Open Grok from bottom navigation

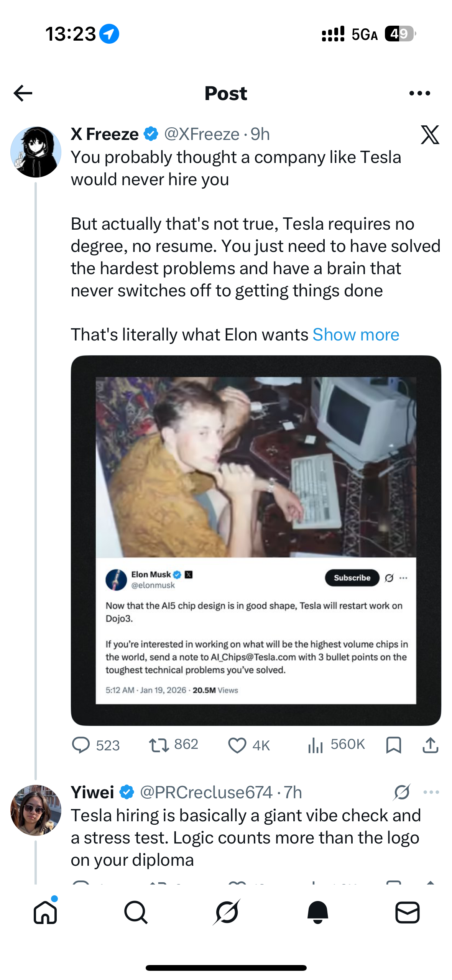click(x=227, y=912)
